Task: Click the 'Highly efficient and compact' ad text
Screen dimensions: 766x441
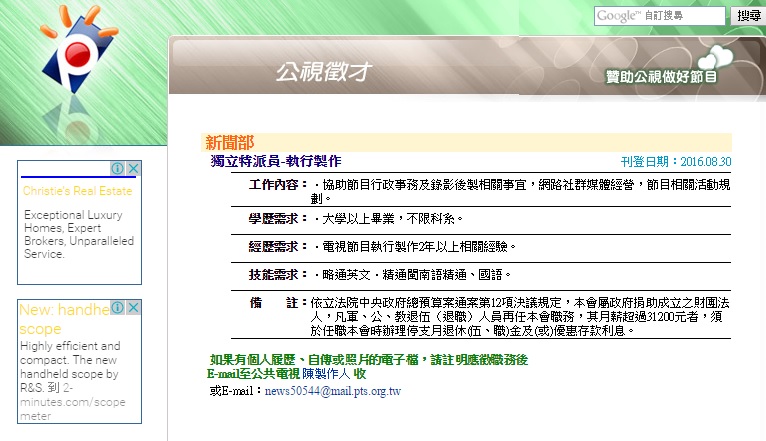Action: 71,360
